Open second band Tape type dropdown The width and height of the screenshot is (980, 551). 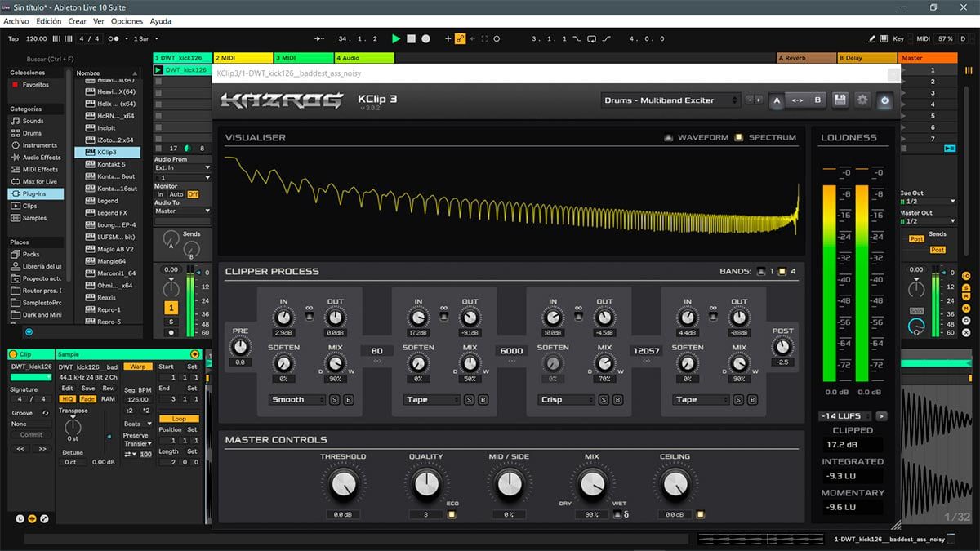click(433, 400)
